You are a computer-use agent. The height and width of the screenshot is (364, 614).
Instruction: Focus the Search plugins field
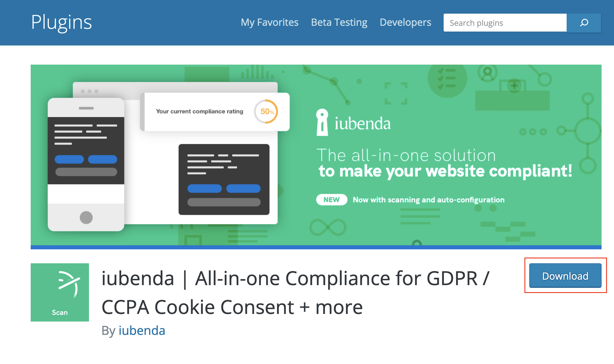point(505,23)
